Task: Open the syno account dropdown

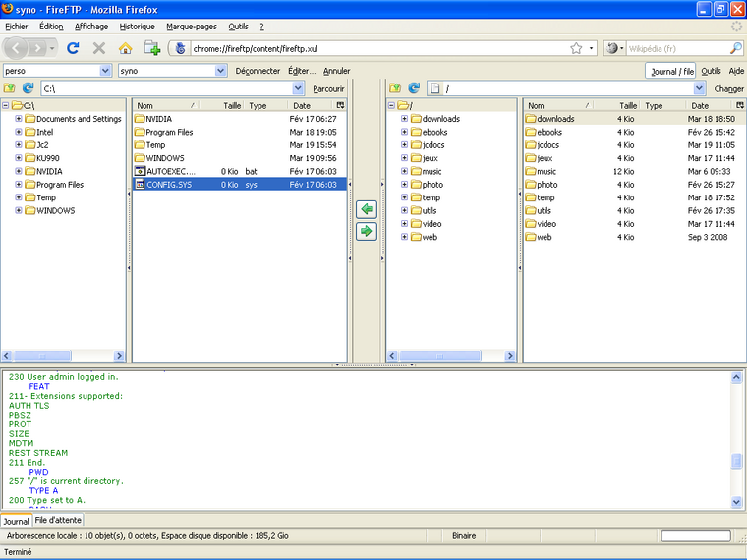Action: [220, 71]
